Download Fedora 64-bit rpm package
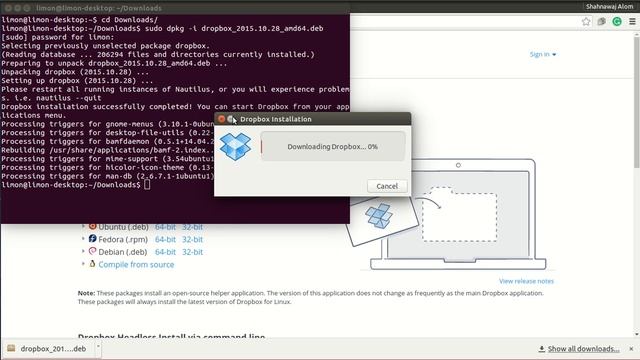The width and height of the screenshot is (640, 360). tap(165, 240)
